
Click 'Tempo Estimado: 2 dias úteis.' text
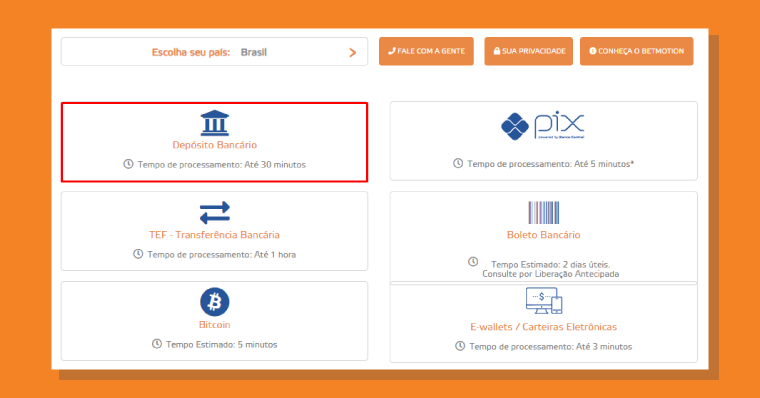click(x=551, y=265)
